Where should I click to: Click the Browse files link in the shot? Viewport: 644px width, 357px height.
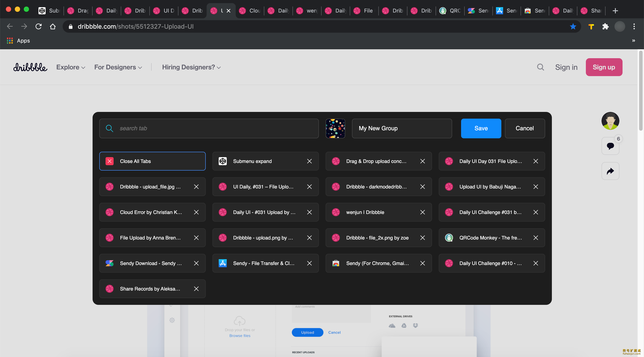click(x=239, y=336)
